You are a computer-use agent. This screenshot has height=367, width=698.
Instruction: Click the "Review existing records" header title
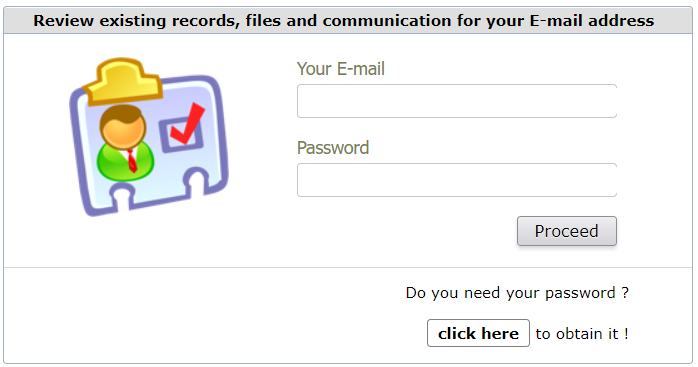coord(344,20)
